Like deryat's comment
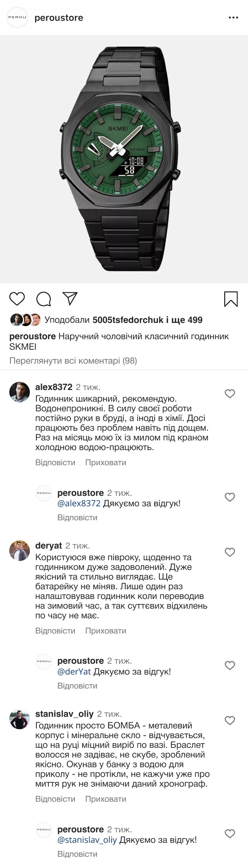 click(230, 552)
